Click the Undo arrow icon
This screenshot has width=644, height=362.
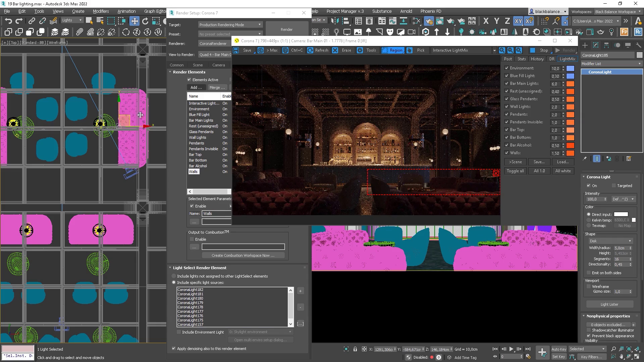point(8,21)
